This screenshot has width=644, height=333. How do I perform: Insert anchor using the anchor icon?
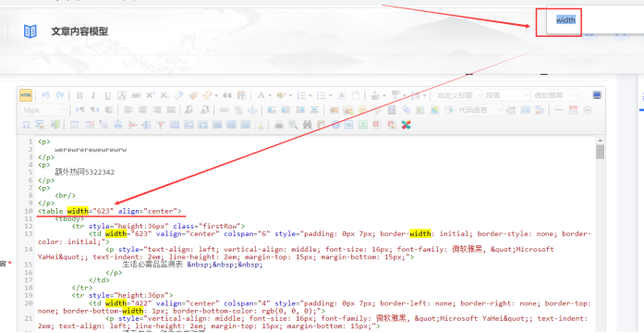pyautogui.click(x=253, y=110)
